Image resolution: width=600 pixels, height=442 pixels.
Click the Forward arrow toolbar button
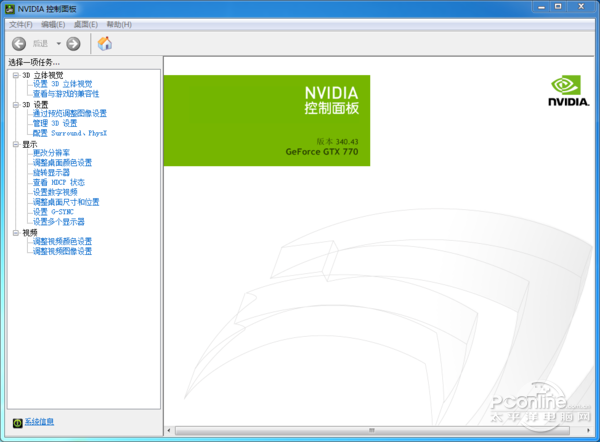[x=73, y=44]
